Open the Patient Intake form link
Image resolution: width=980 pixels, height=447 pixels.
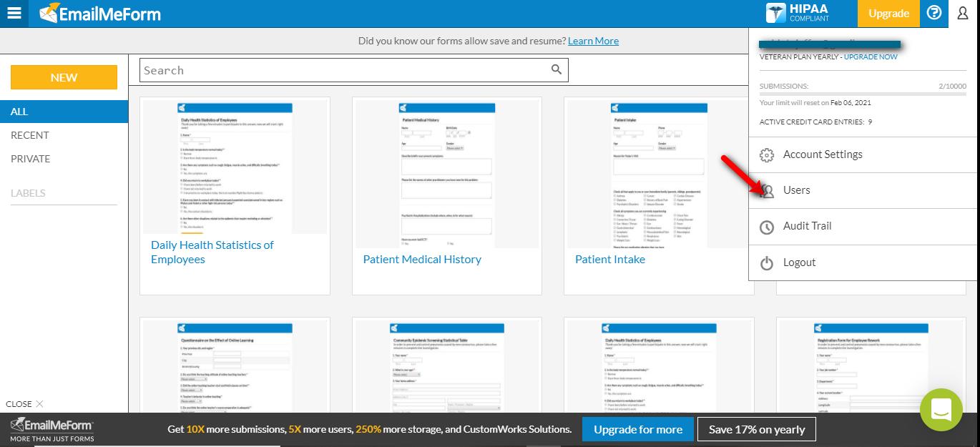tap(610, 260)
